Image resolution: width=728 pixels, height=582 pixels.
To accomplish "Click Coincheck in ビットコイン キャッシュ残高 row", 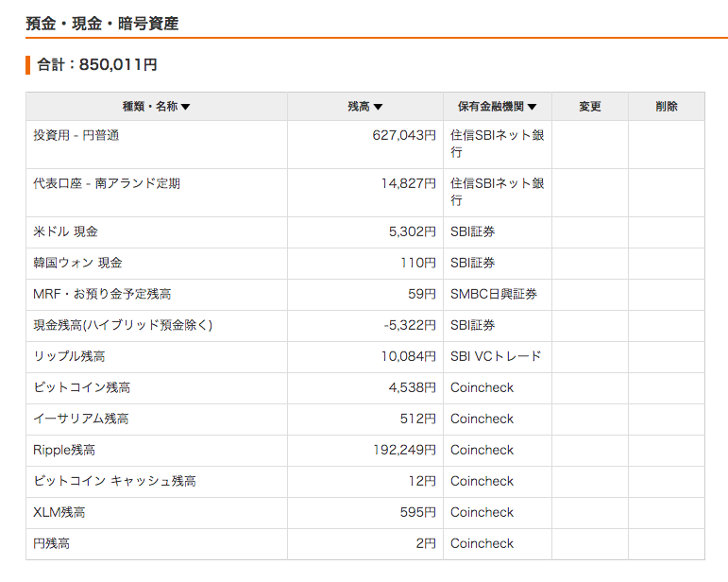I will pos(482,481).
